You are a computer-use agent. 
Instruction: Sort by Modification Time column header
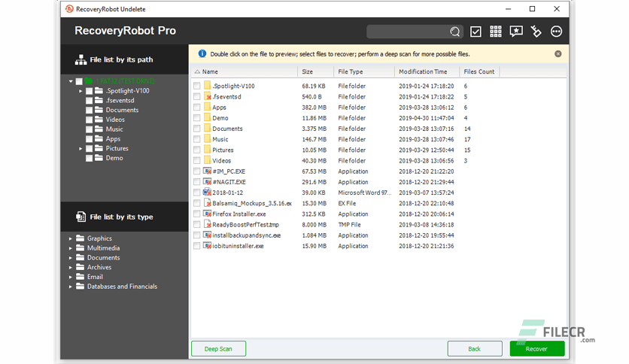click(427, 71)
